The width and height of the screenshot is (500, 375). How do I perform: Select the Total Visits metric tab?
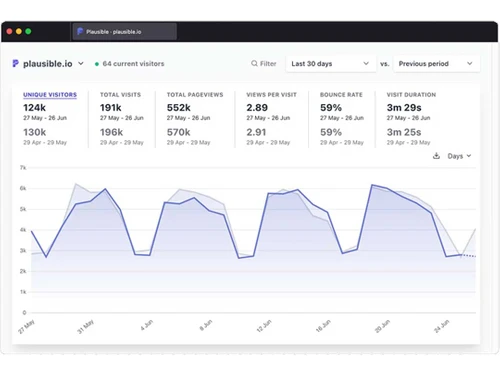pos(120,95)
